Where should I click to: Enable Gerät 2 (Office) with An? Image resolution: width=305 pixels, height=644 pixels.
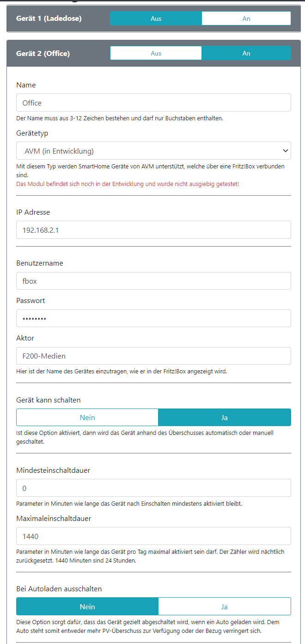coord(246,53)
